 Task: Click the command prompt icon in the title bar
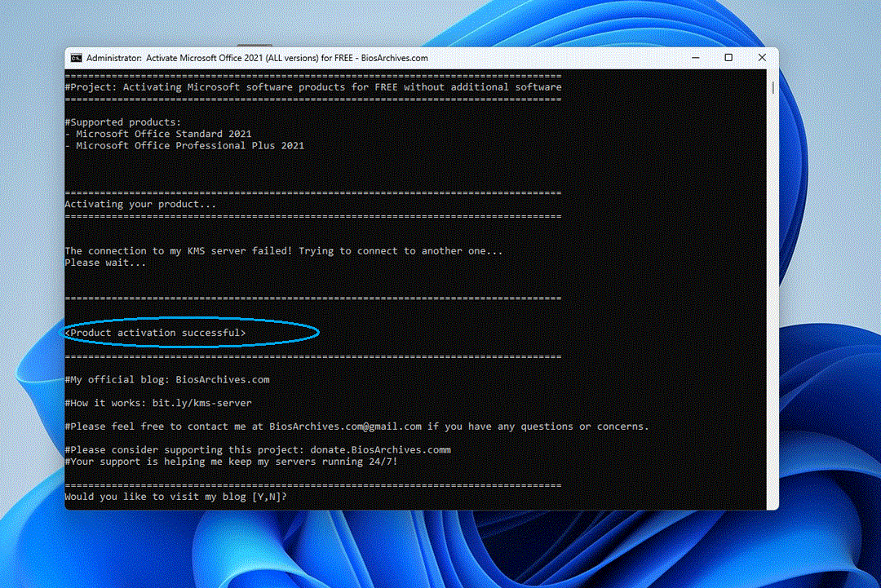point(77,58)
